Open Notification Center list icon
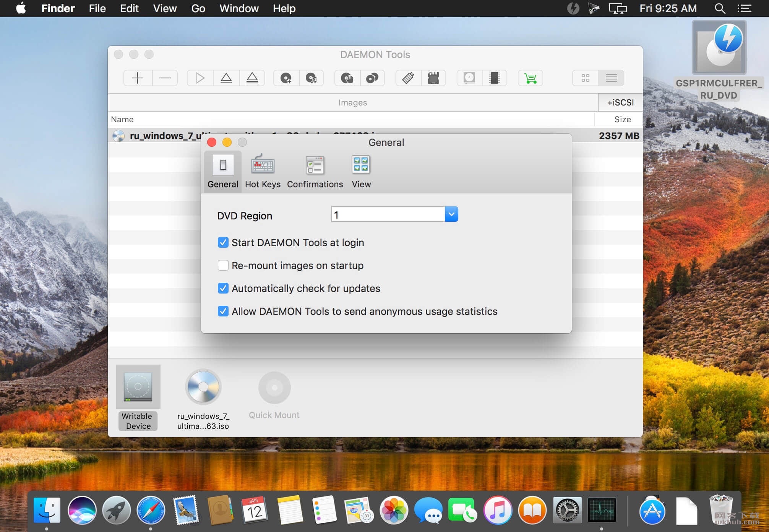This screenshot has width=769, height=532. tap(745, 8)
